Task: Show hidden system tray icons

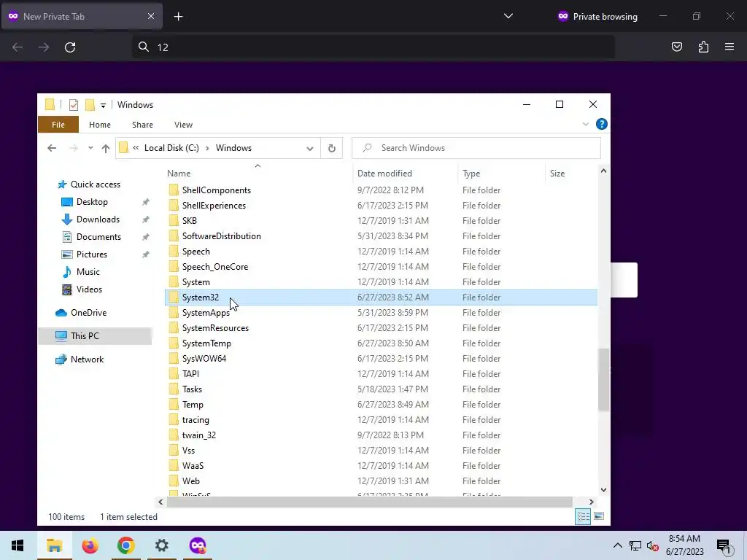Action: pyautogui.click(x=617, y=545)
